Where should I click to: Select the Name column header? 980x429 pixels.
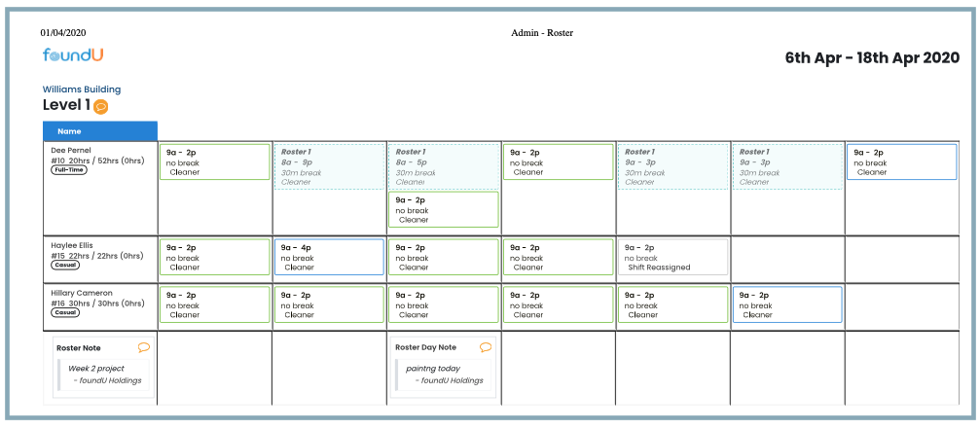point(100,131)
